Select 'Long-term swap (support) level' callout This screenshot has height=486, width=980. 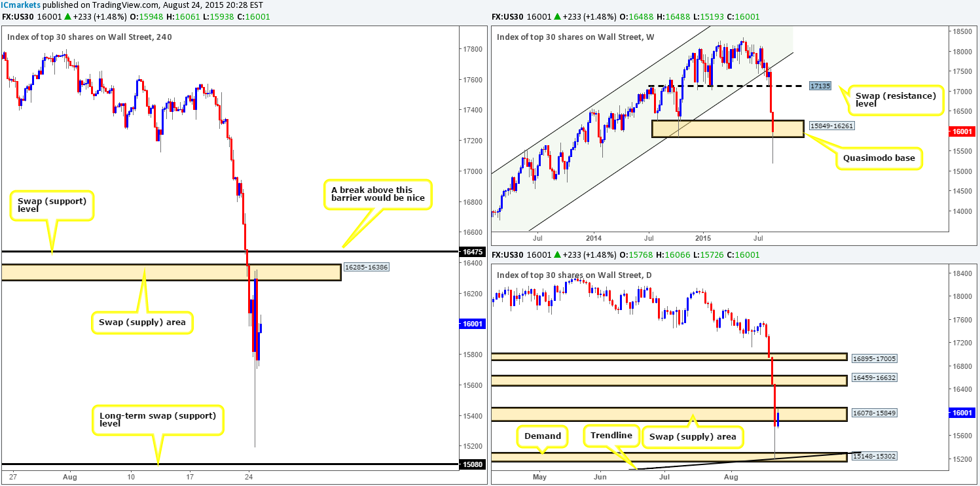pos(158,420)
